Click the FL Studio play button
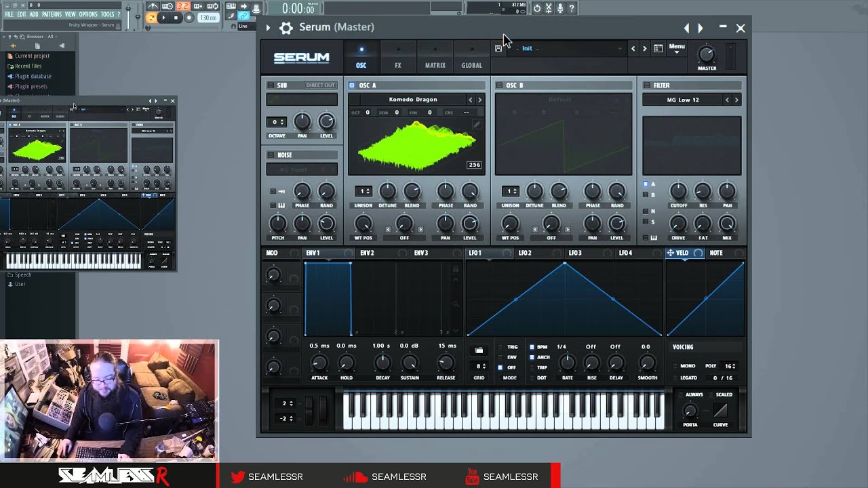 pyautogui.click(x=163, y=18)
